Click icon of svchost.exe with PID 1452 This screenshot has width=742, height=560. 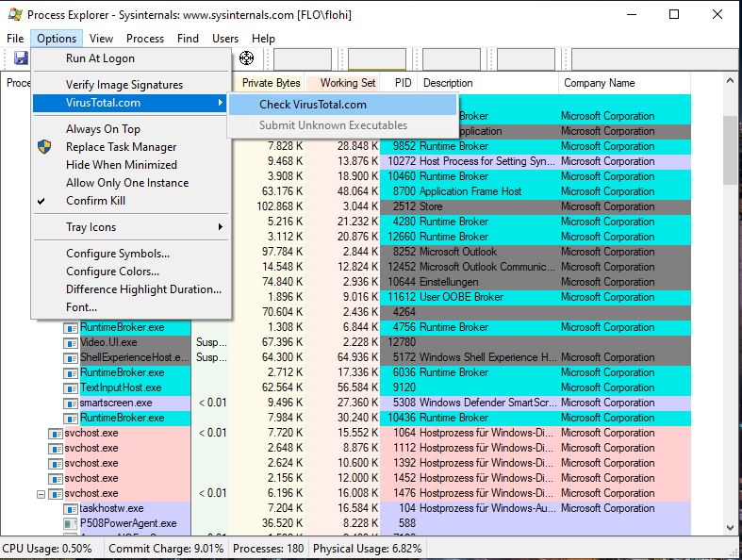[56, 479]
